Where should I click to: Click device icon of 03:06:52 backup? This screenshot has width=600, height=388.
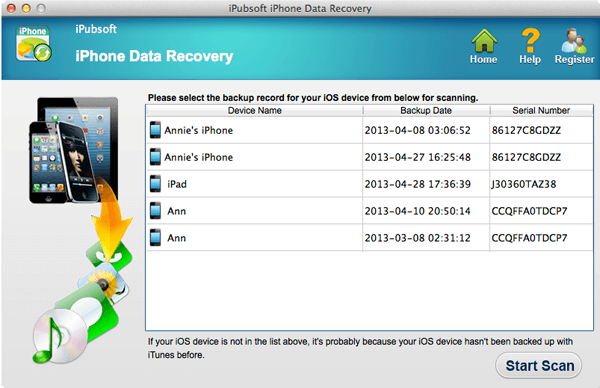tap(155, 130)
